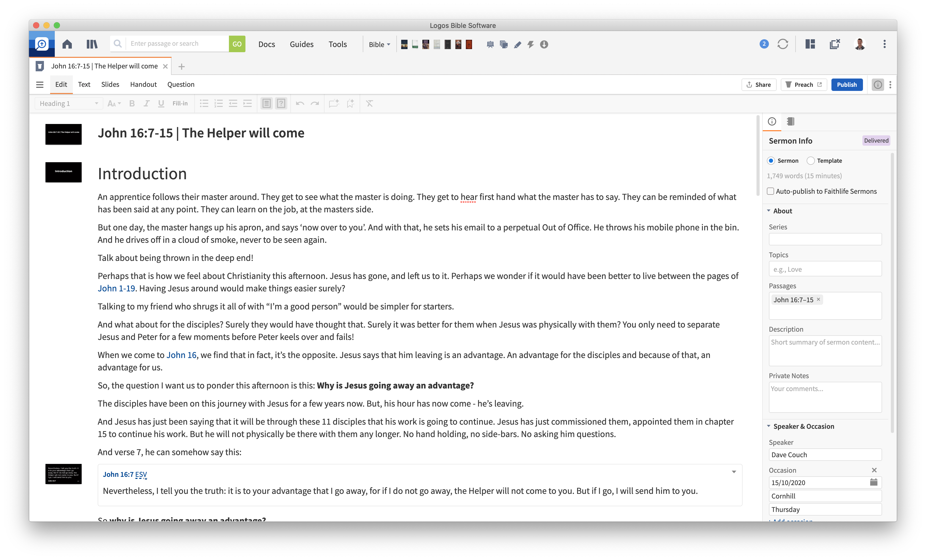
Task: Click in the Series input field
Action: [x=825, y=239]
